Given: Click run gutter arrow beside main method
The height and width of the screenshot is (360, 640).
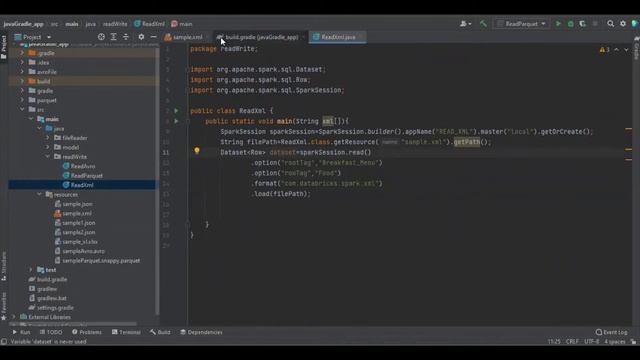Looking at the screenshot, I should (x=176, y=121).
